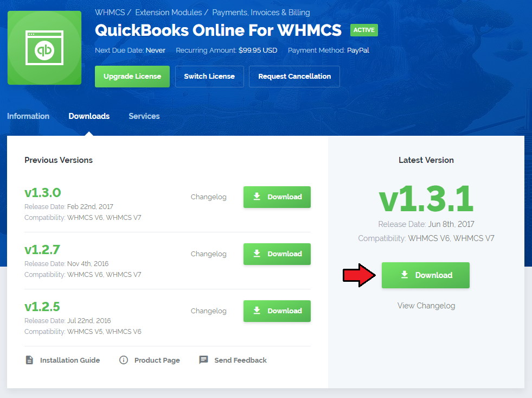The image size is (532, 398).
Task: Click the 'Jul 22nd, 2016' release date
Action: pyautogui.click(x=89, y=320)
